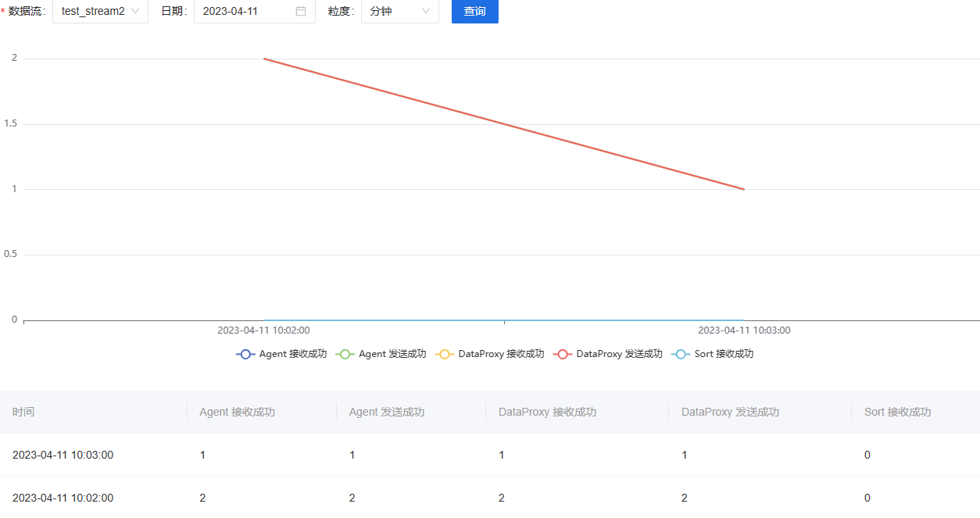Click the green Agent 发送成功 legend marker
This screenshot has width=980, height=518.
point(345,354)
